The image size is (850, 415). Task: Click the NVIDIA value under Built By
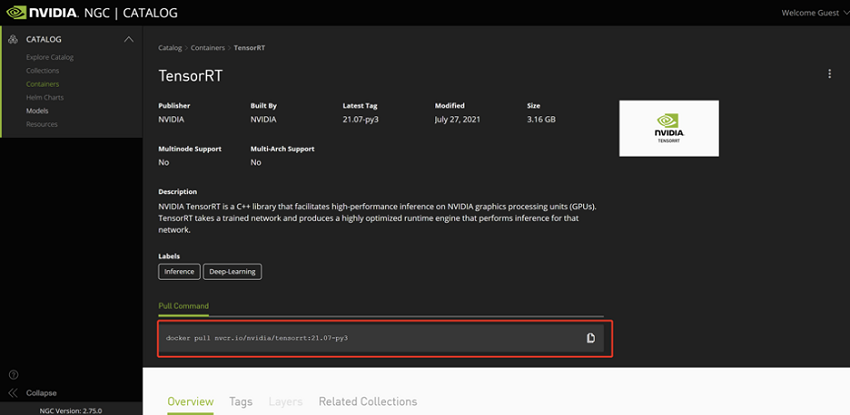[x=263, y=120]
